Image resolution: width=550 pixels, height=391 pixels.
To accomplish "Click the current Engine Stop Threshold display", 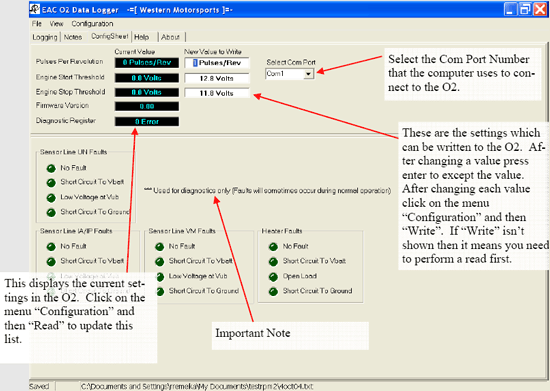I will click(147, 92).
